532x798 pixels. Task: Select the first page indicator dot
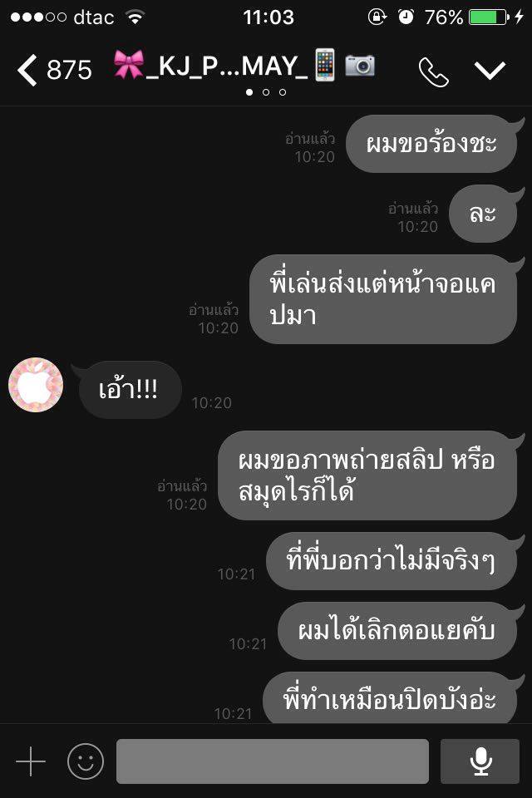[x=249, y=92]
